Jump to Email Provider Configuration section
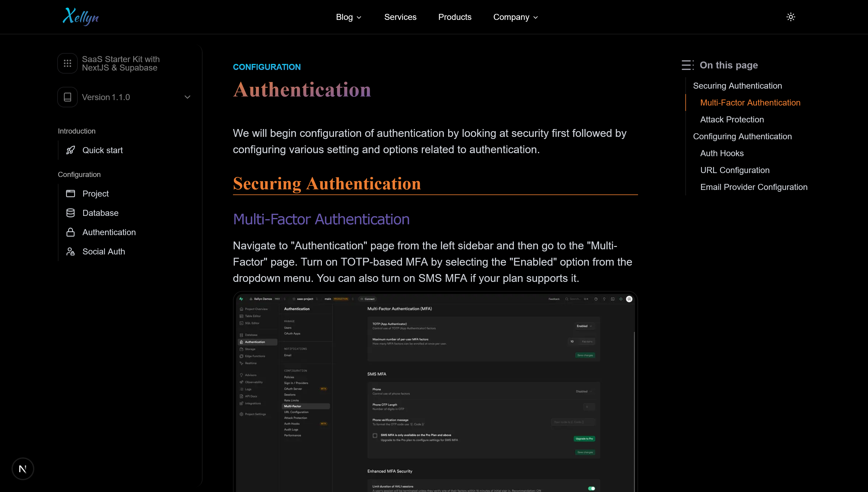Screen dimensions: 868x492 pos(753,187)
